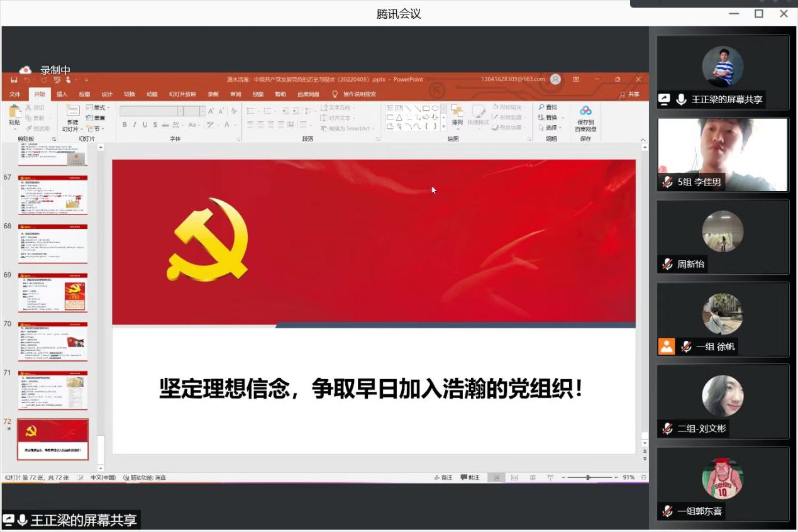Click the zoom slider in status bar
798x532 pixels.
(x=588, y=478)
